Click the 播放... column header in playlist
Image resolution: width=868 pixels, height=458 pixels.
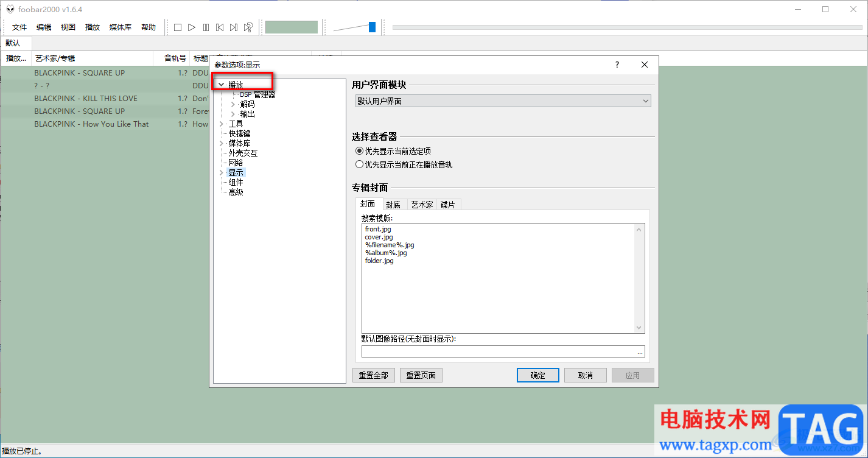[16, 58]
